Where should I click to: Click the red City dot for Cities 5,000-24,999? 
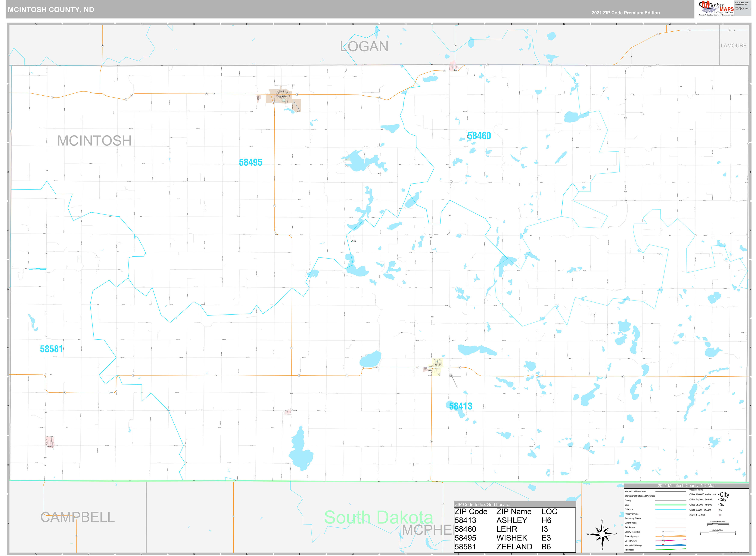(719, 510)
